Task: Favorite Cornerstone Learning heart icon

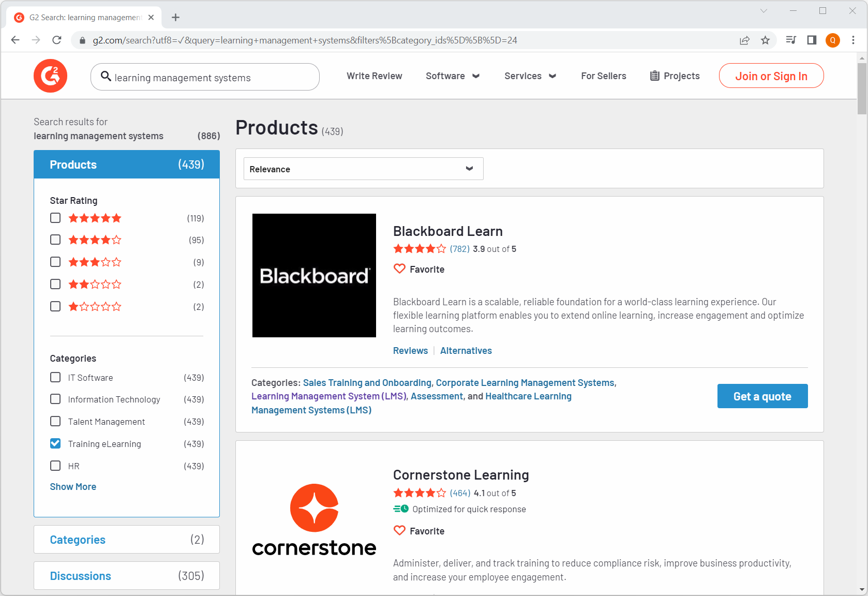Action: coord(399,531)
